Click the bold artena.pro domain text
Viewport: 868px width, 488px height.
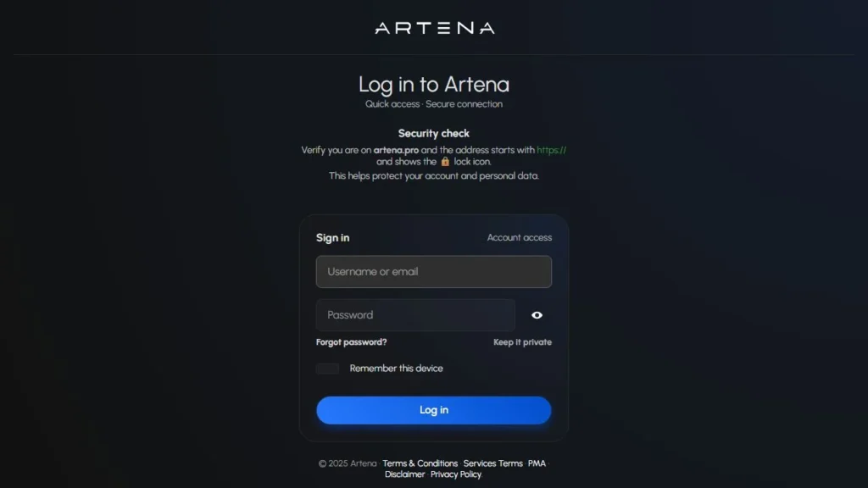pyautogui.click(x=396, y=150)
